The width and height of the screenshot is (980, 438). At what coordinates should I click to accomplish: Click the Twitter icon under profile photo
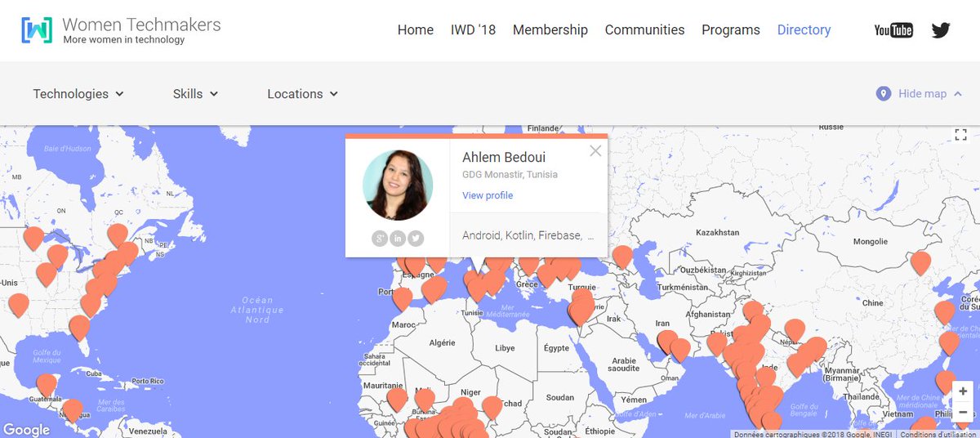pyautogui.click(x=416, y=239)
